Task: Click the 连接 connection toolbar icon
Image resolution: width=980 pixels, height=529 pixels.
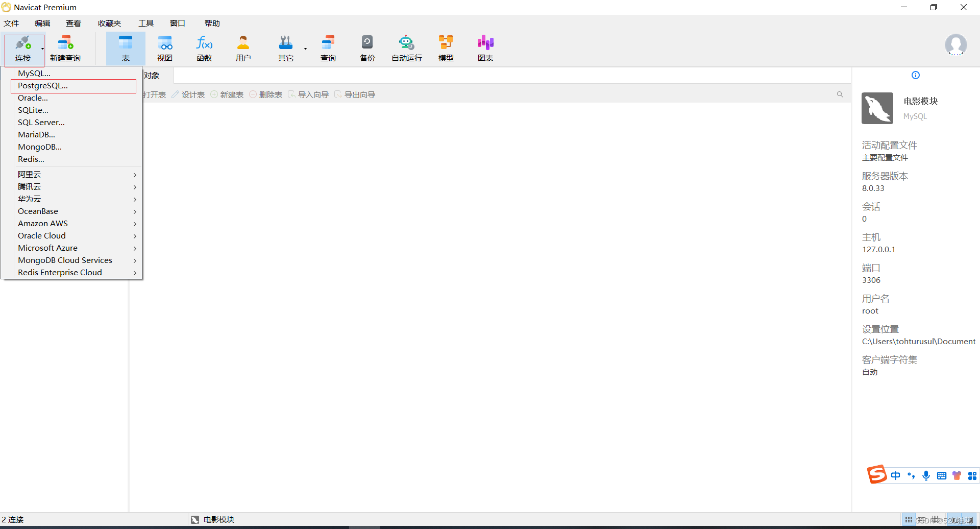Action: point(23,49)
